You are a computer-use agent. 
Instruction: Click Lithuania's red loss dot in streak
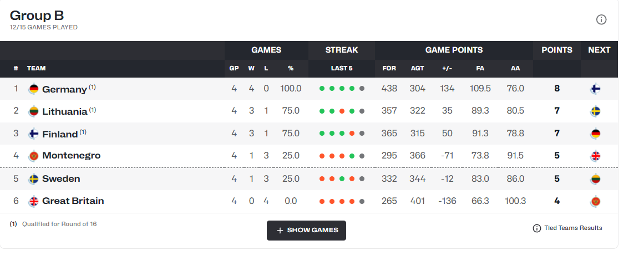pyautogui.click(x=342, y=111)
